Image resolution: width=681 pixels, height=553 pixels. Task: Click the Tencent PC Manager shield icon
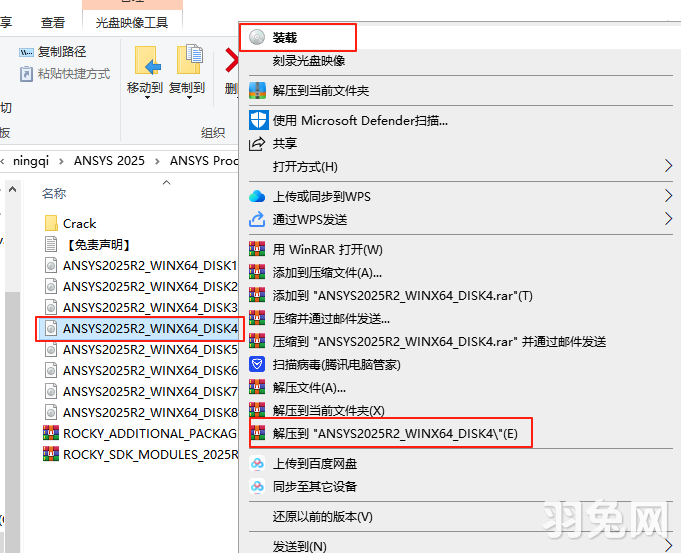257,364
